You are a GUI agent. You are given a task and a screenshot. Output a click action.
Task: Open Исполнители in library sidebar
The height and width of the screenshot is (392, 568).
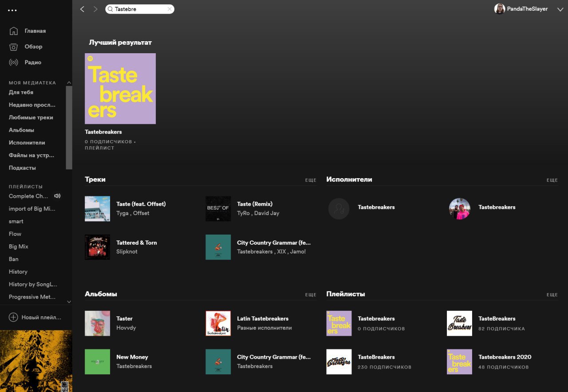[x=27, y=143]
